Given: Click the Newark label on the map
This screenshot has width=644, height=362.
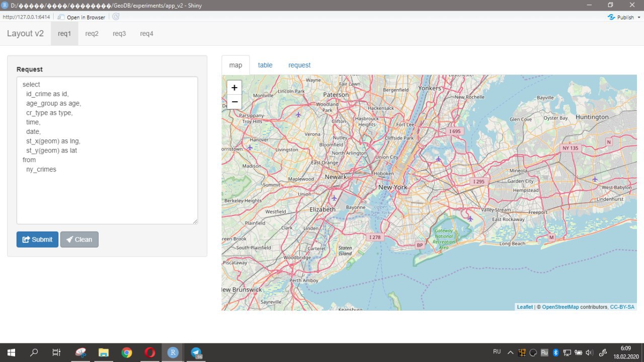Looking at the screenshot, I should point(336,177).
